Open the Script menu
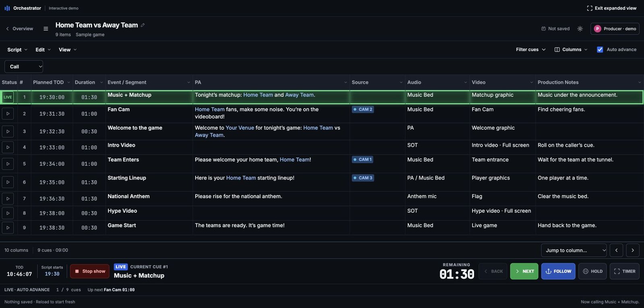 (17, 49)
